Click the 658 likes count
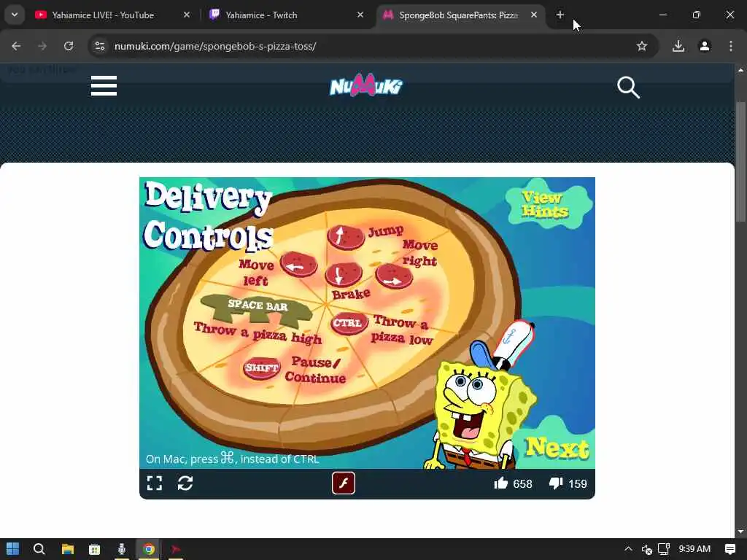The height and width of the screenshot is (560, 747). pos(522,484)
